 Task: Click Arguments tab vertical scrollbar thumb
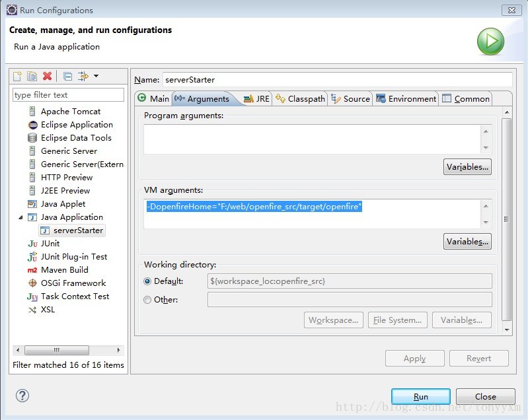pos(506,219)
